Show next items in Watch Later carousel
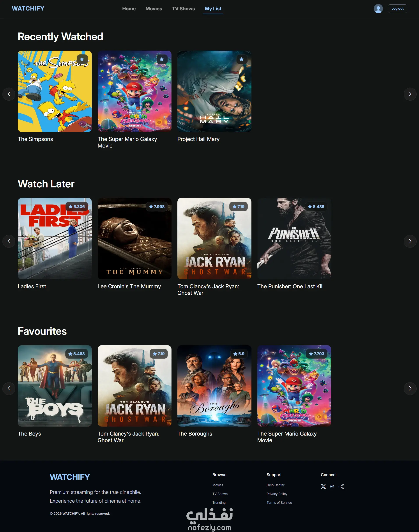 [410, 241]
